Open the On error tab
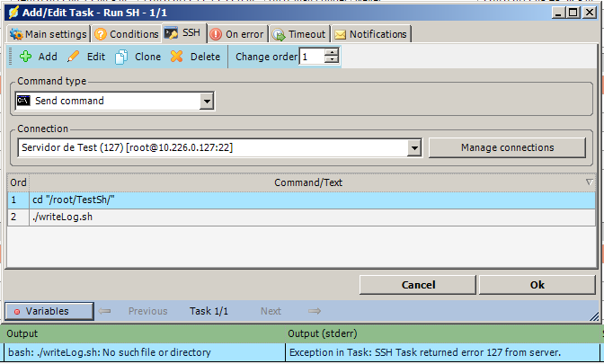 [237, 34]
